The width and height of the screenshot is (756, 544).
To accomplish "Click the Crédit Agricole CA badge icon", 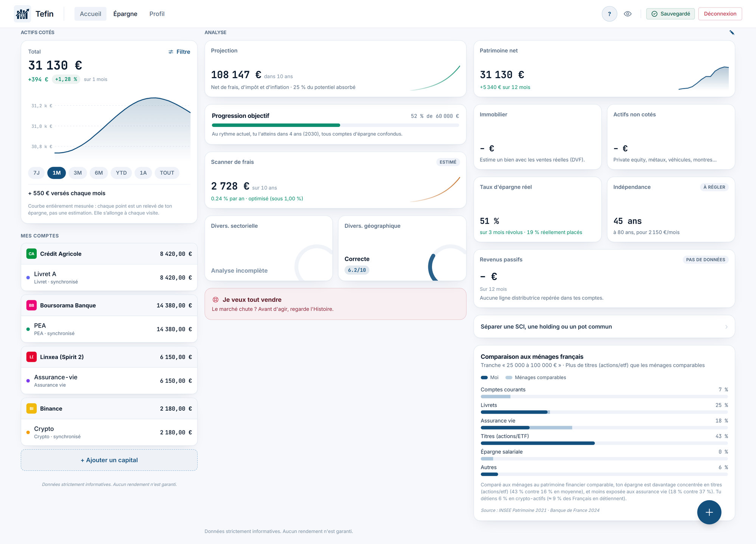I will pyautogui.click(x=31, y=254).
